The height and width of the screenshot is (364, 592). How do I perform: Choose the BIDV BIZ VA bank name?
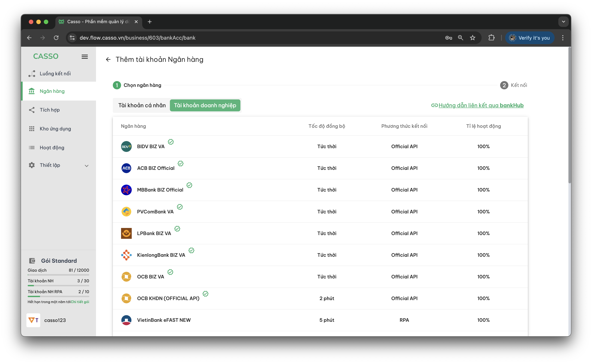click(151, 146)
